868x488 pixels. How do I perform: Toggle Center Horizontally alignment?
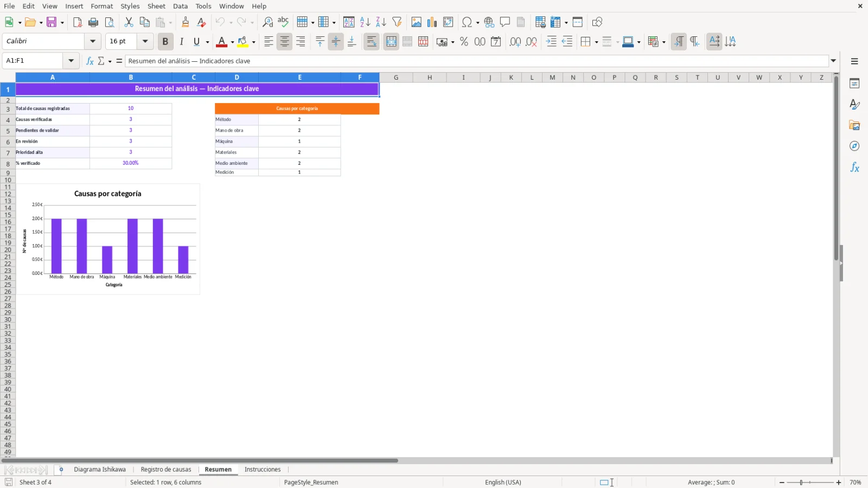pyautogui.click(x=284, y=42)
